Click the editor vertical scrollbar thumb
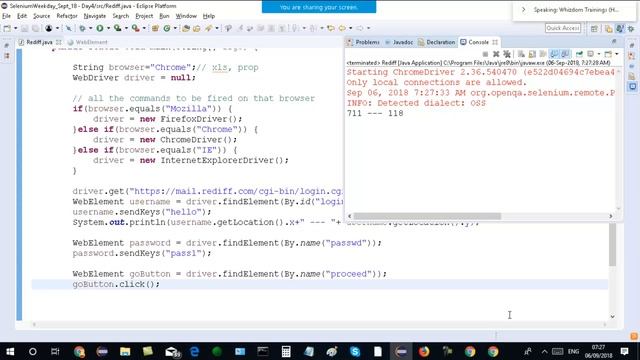 (612, 245)
